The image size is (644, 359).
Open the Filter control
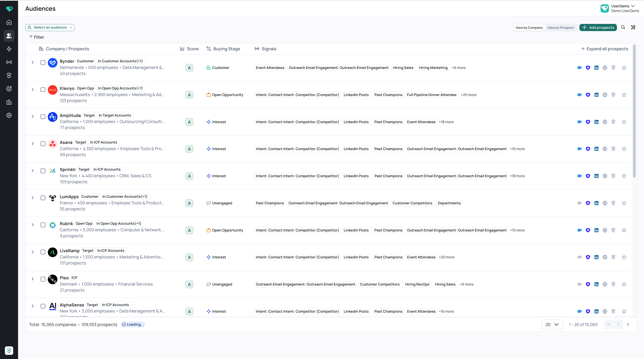[37, 37]
